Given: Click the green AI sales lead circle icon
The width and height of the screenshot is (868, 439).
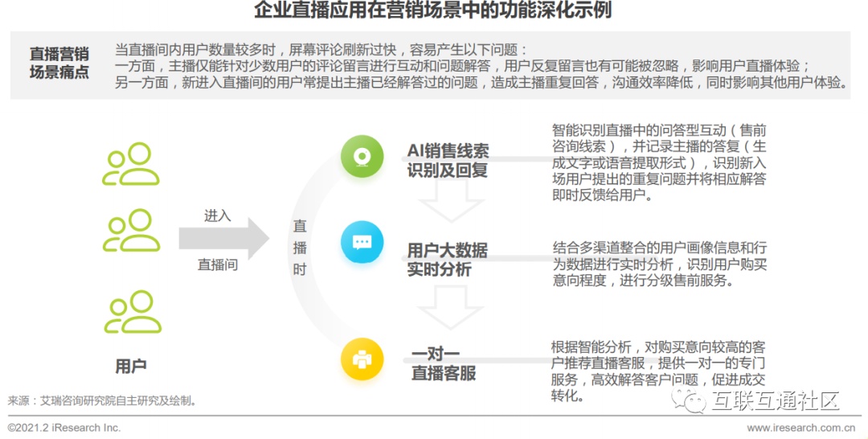Looking at the screenshot, I should [x=362, y=156].
